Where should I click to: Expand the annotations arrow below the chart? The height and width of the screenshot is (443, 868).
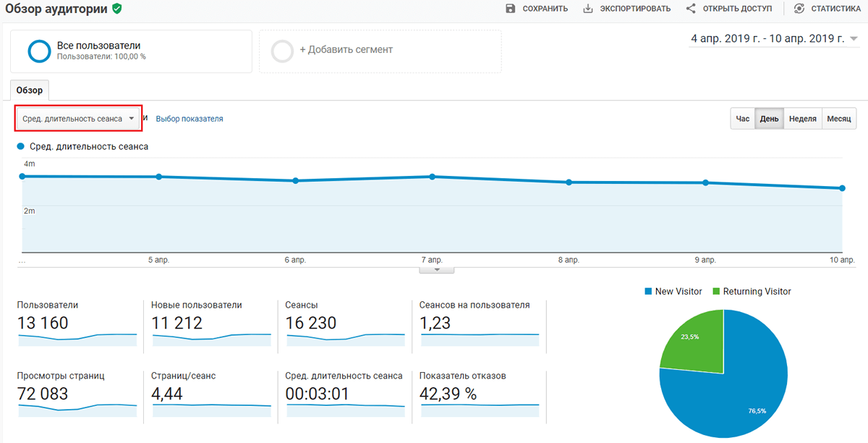pyautogui.click(x=436, y=270)
